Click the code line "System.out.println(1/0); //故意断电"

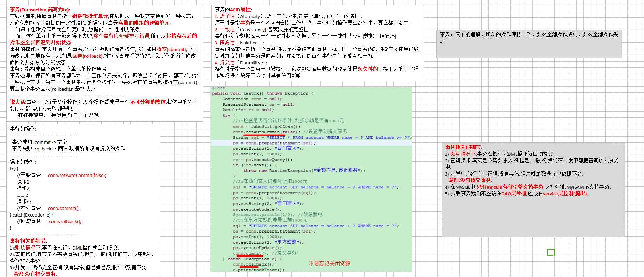point(278,215)
